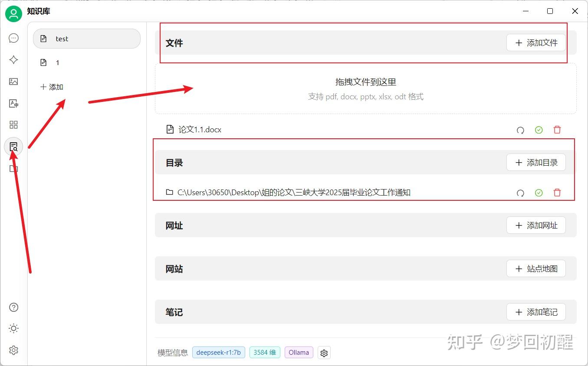Select the agents sparkle icon in sidebar

13,60
